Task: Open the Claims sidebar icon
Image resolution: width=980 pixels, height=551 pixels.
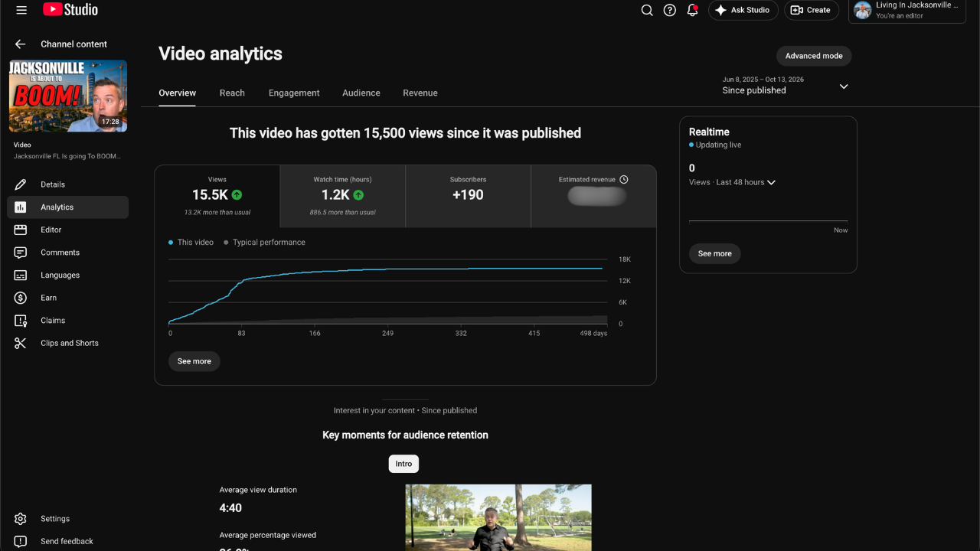Action: 21,321
